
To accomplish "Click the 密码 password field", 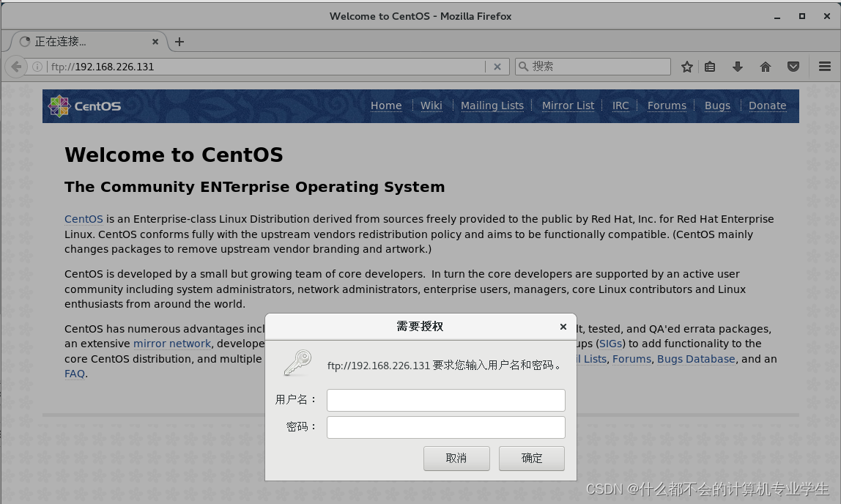I will 445,427.
